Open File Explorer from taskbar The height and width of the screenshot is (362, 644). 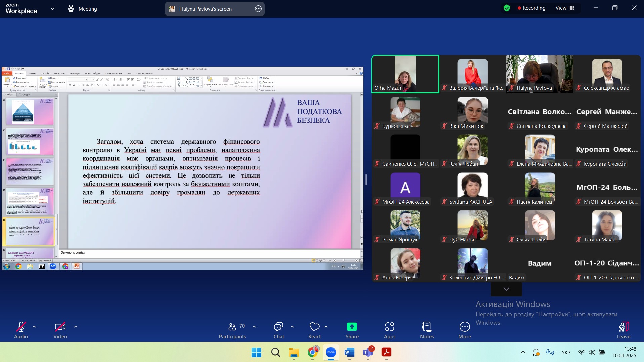[294, 352]
